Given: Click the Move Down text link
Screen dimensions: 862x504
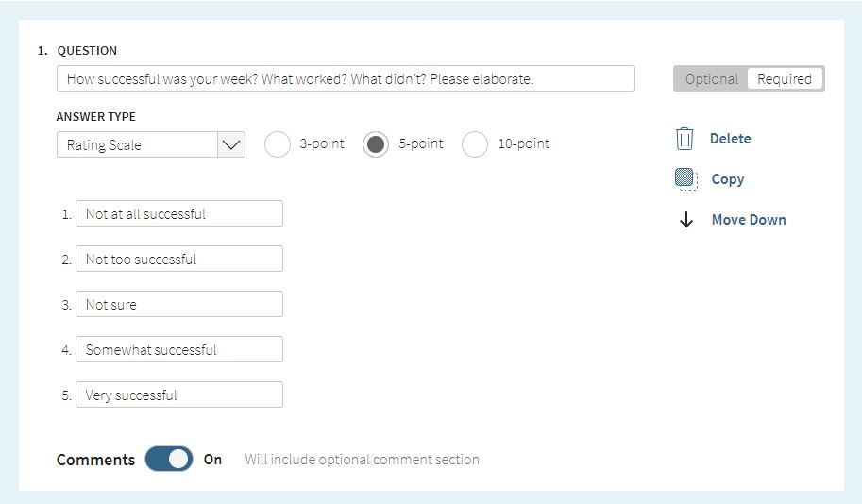Looking at the screenshot, I should coord(749,220).
